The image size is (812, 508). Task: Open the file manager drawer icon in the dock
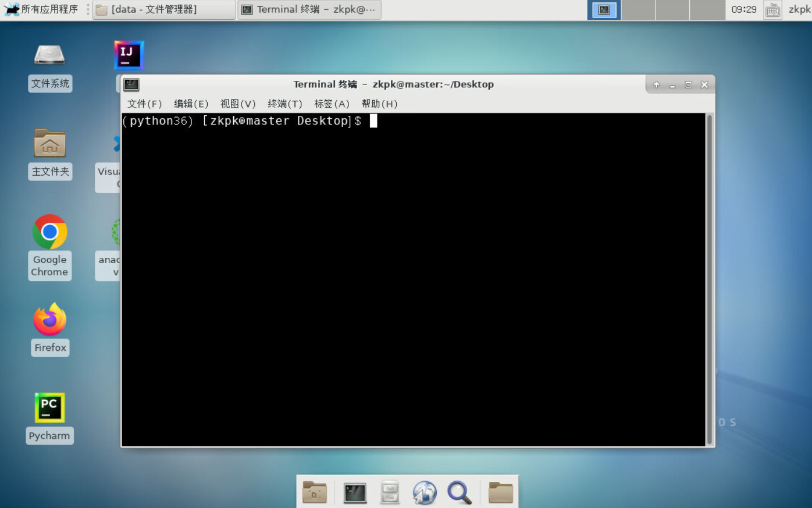coord(390,493)
